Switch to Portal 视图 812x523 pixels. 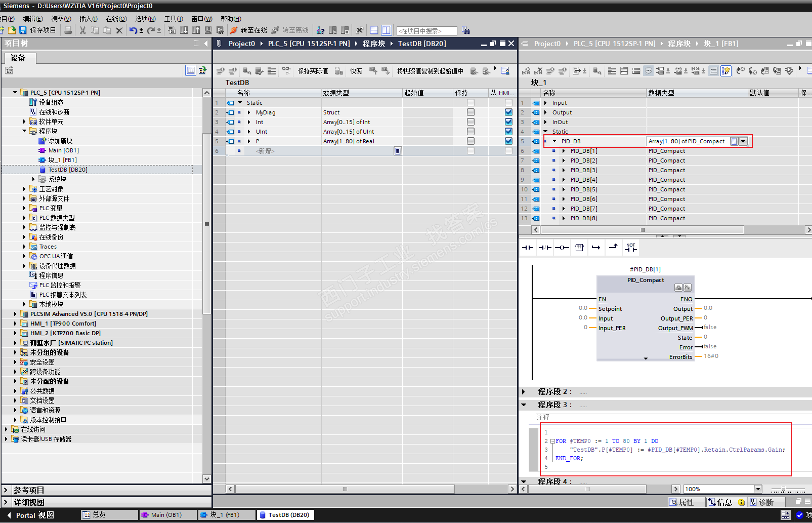click(x=30, y=515)
